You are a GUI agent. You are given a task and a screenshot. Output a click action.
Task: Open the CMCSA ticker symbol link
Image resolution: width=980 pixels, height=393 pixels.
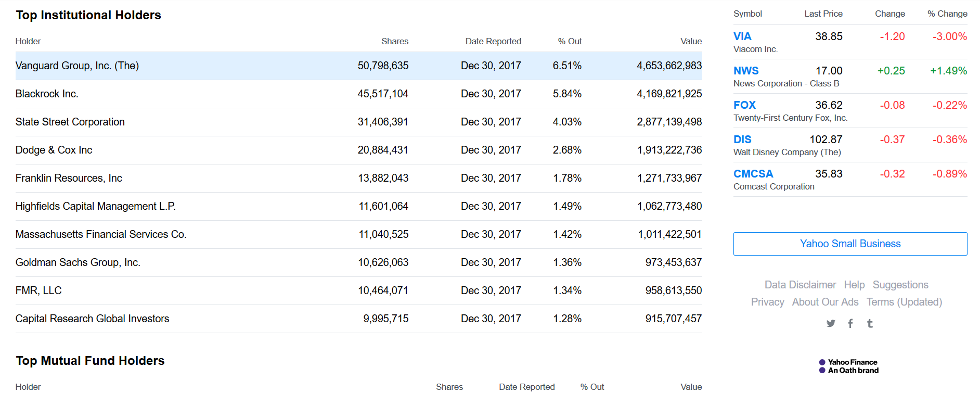pyautogui.click(x=753, y=174)
